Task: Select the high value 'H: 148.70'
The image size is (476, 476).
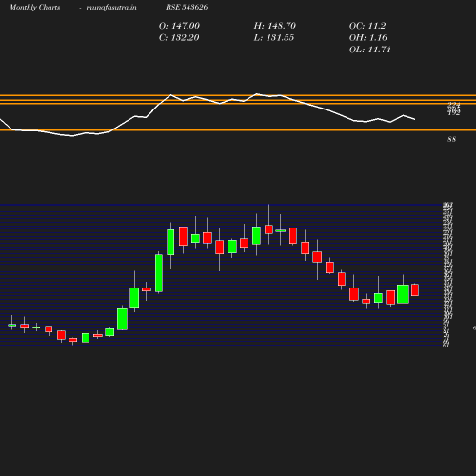Action: point(274,26)
